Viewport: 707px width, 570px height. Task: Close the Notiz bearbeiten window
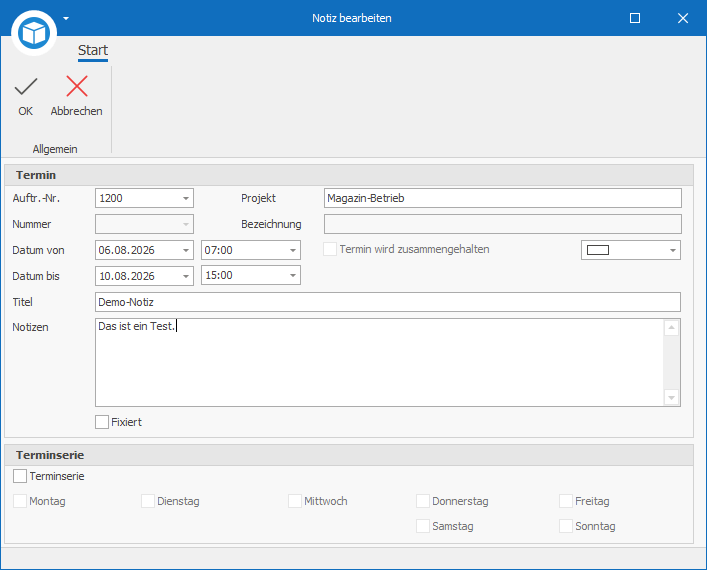[x=683, y=18]
